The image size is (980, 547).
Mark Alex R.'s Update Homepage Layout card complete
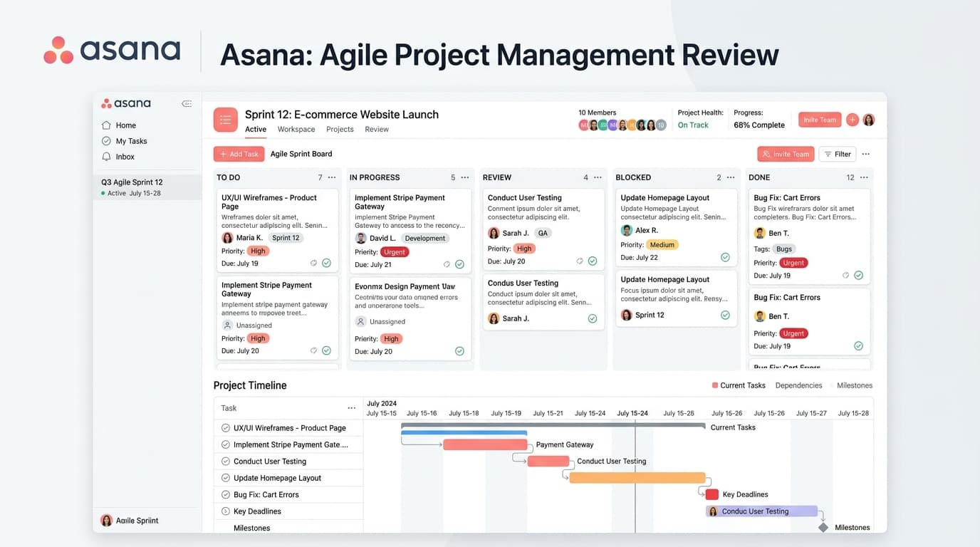coord(725,257)
